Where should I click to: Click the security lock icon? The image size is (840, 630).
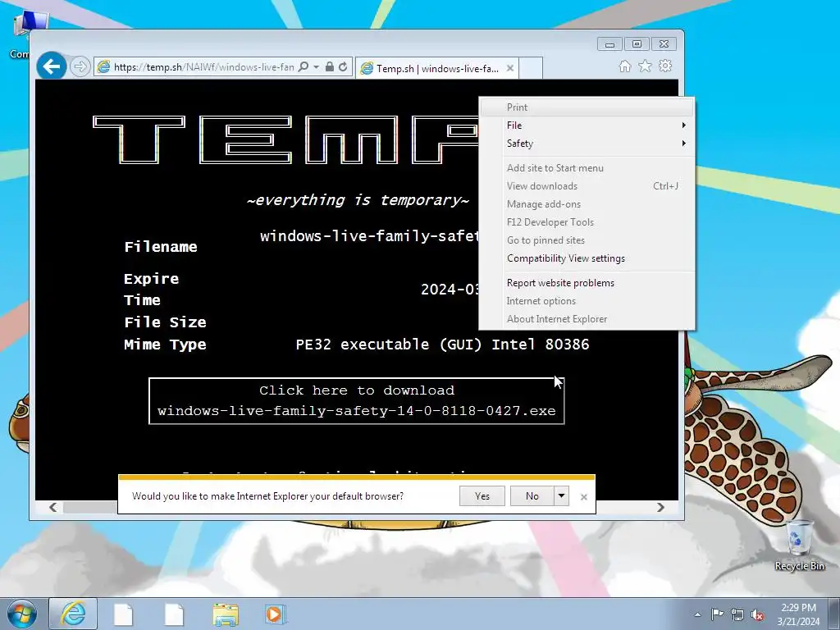coord(330,66)
